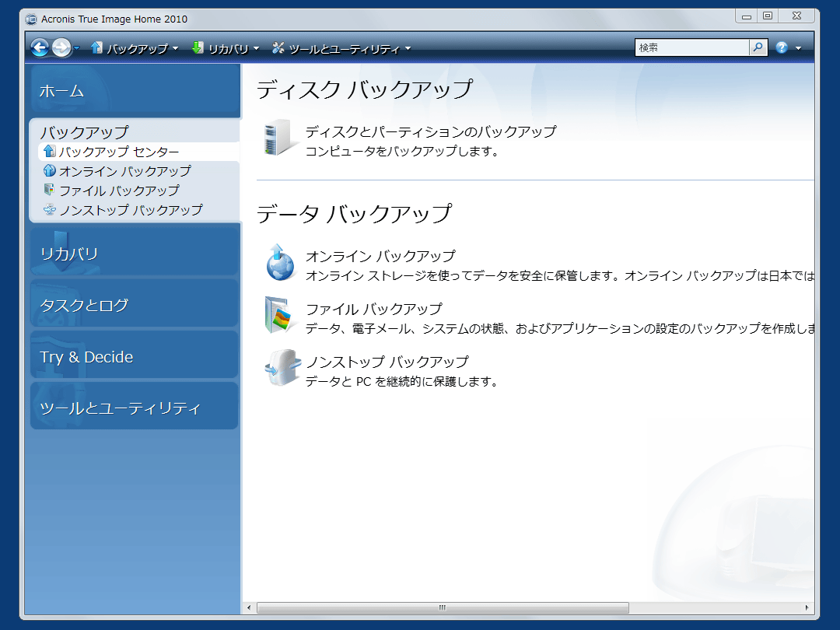Image resolution: width=840 pixels, height=630 pixels.
Task: Click データと PC を継続的に保護します。 description text
Action: pyautogui.click(x=403, y=381)
